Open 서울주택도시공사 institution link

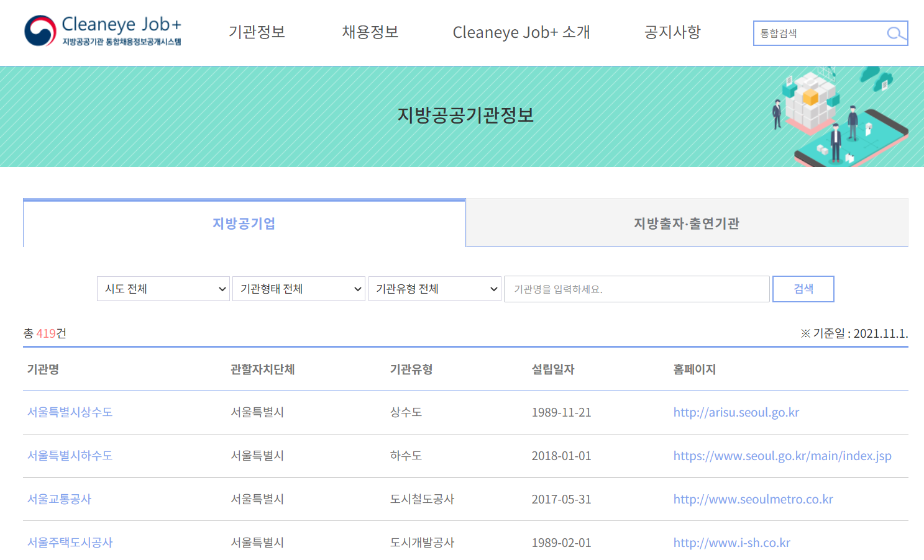(70, 543)
